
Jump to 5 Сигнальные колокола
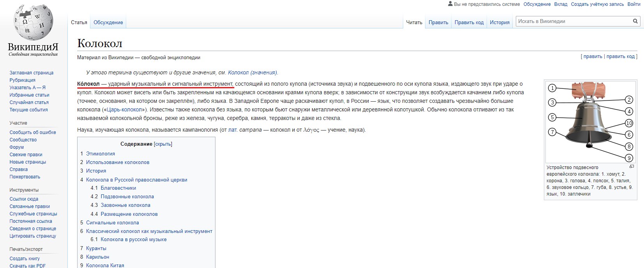click(x=113, y=222)
